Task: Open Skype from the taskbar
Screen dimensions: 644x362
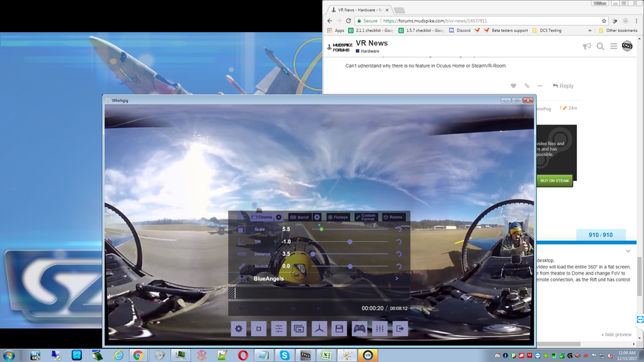Action: 284,355
